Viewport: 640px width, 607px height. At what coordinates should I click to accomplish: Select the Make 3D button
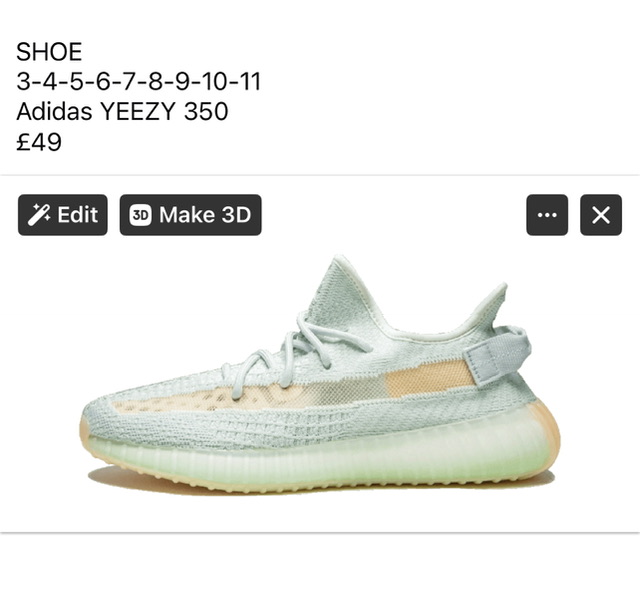pos(190,215)
